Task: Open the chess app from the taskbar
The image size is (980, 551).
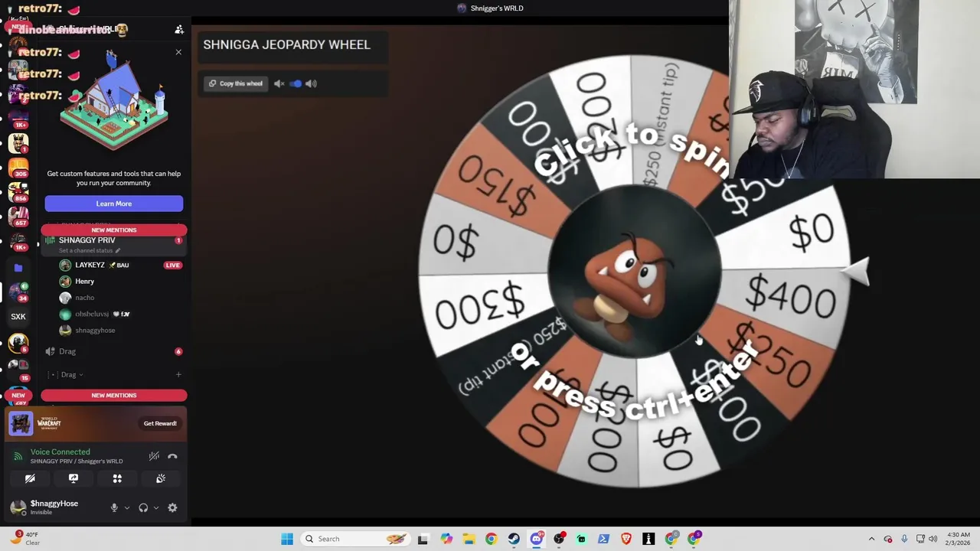Action: point(648,539)
